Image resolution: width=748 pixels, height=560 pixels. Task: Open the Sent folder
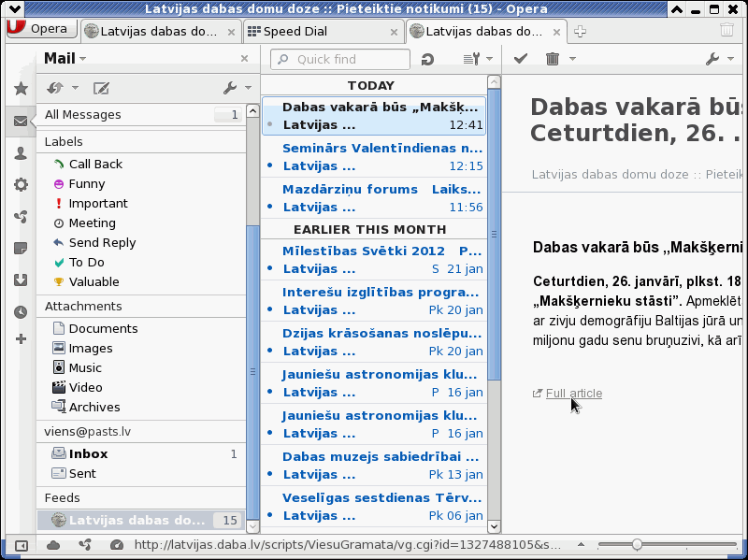tap(141, 473)
